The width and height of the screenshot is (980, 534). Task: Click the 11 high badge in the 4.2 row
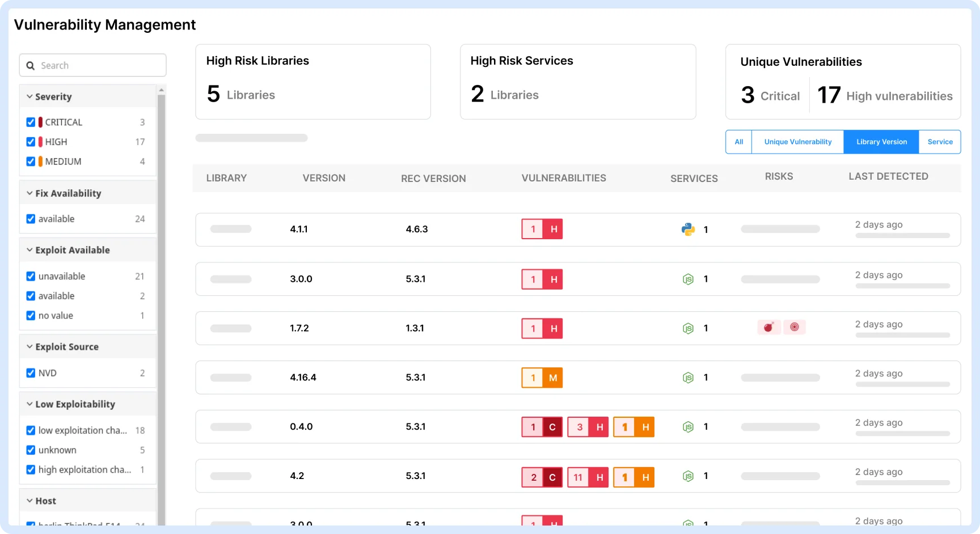tap(588, 477)
